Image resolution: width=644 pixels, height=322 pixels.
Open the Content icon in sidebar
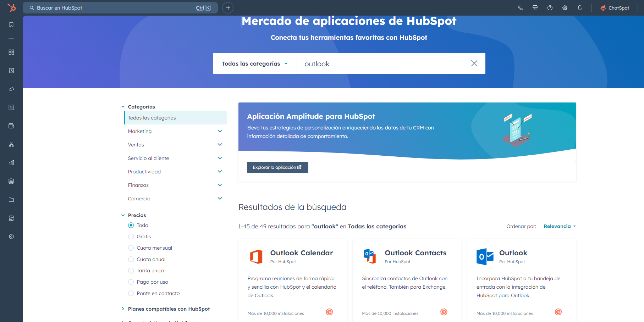click(x=11, y=107)
